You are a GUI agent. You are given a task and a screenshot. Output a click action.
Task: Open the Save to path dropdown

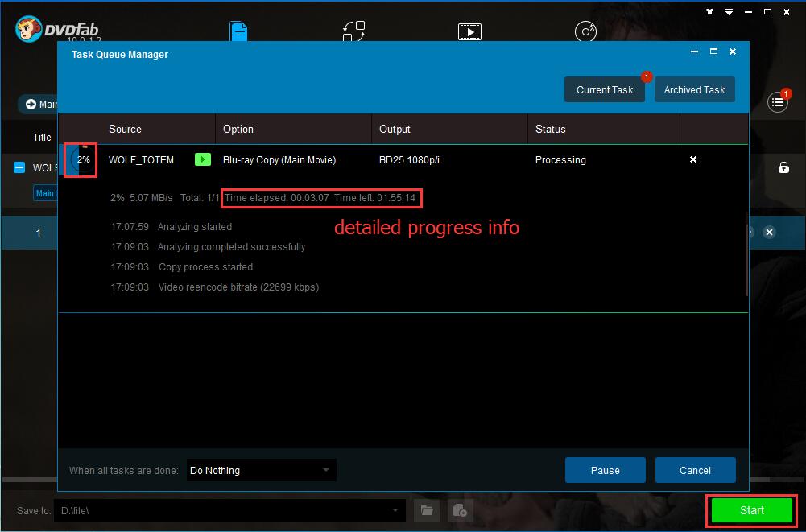click(x=395, y=510)
